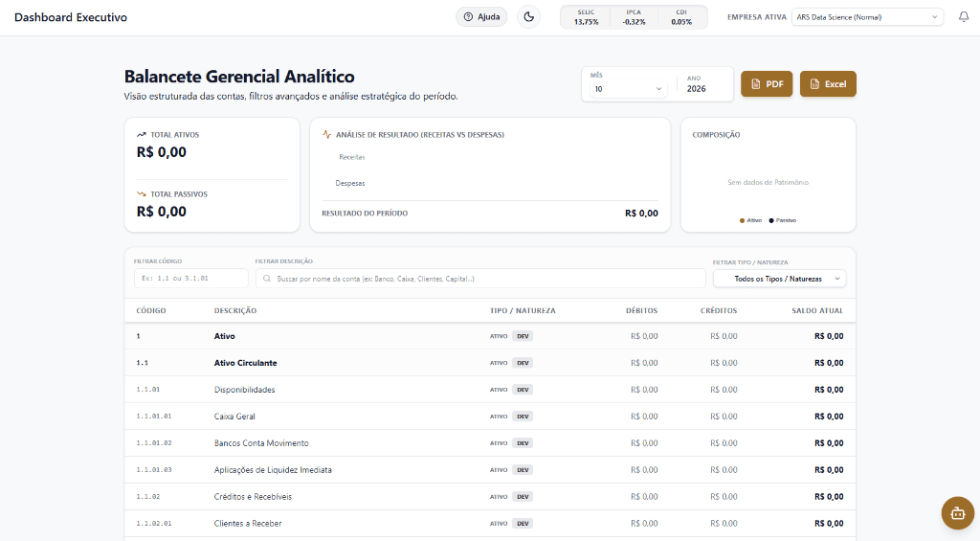
Task: Select the Ativo account row description
Action: (x=224, y=336)
